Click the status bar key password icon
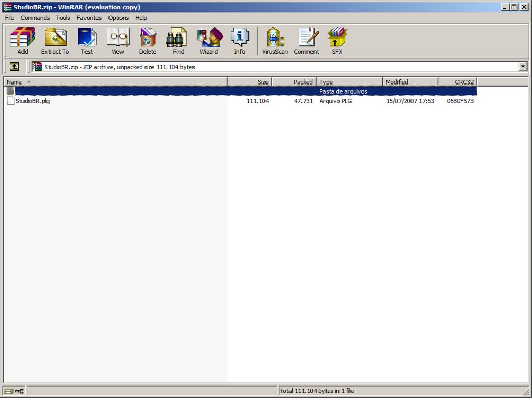This screenshot has height=398, width=532. 20,391
